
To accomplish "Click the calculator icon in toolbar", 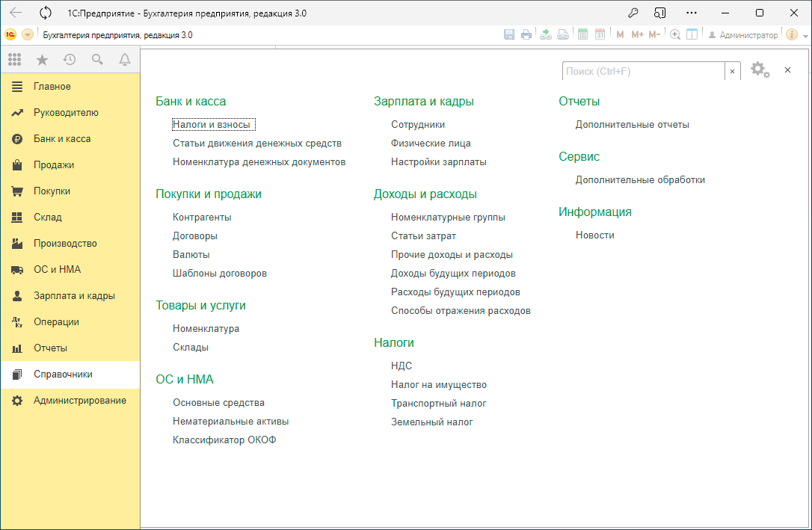I will [x=583, y=34].
